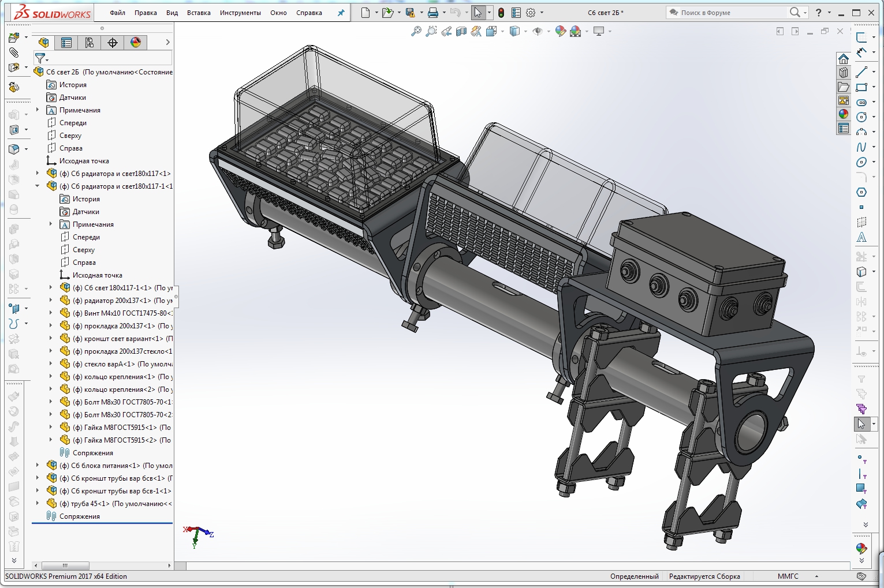884x588 pixels.
Task: Click Редактируется Сборка in the status bar
Action: click(x=704, y=576)
